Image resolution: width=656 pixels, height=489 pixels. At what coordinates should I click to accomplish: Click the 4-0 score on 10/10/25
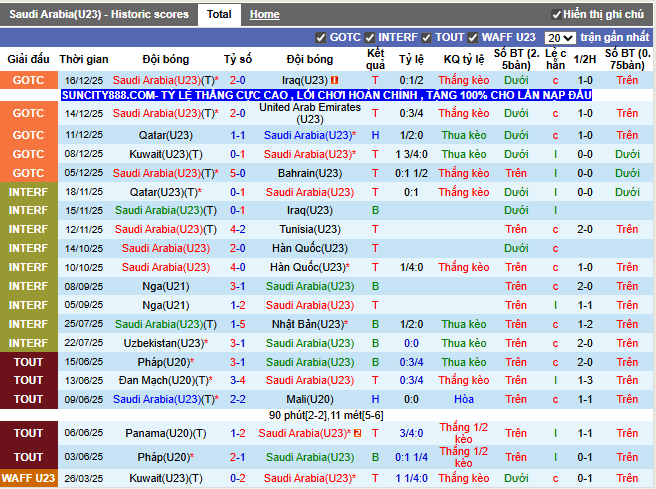[x=237, y=267]
